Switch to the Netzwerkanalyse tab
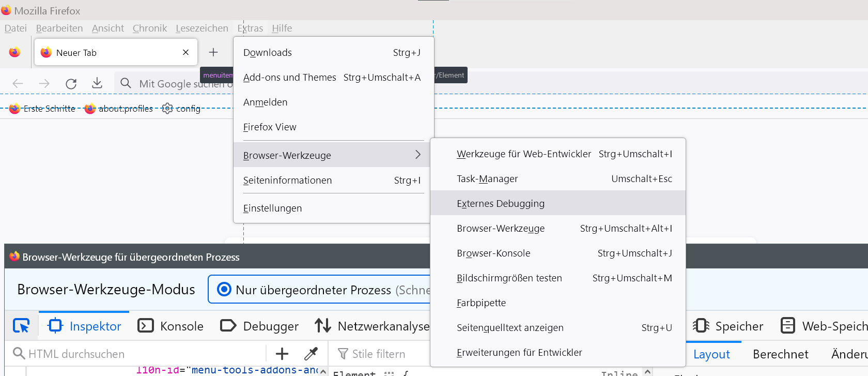Screen dimensions: 868x376 point(373,326)
